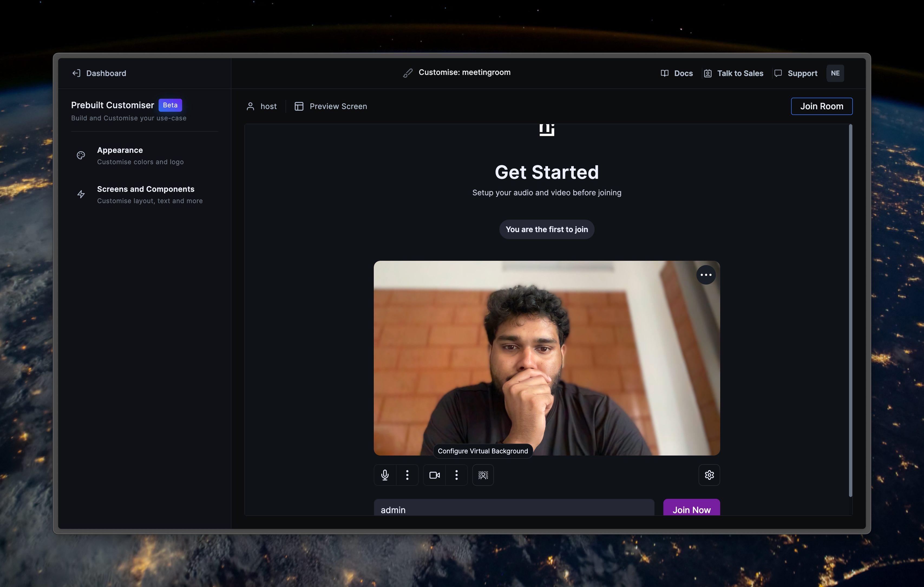Image resolution: width=924 pixels, height=587 pixels.
Task: Click the camera preview video tile
Action: [x=546, y=358]
